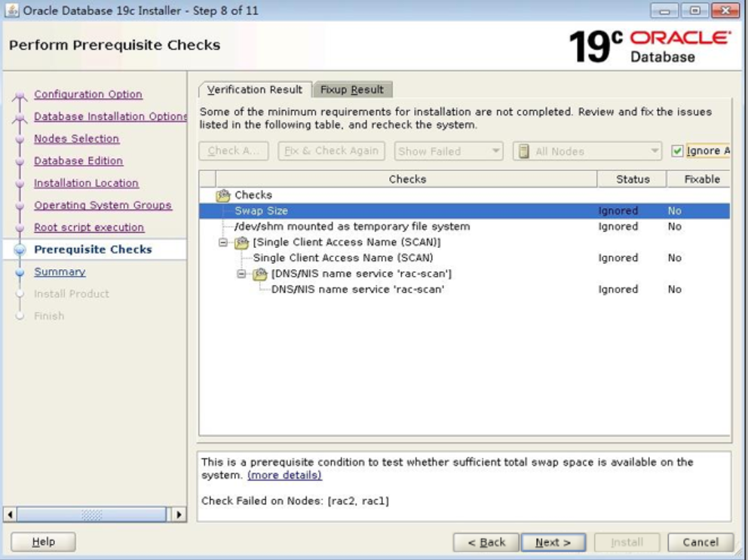Collapse the Single Client Access Name (SCAN) group
This screenshot has width=748, height=560.
click(x=222, y=243)
